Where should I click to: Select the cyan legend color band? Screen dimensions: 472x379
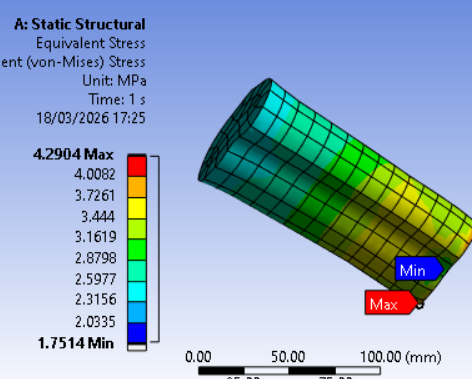(137, 292)
